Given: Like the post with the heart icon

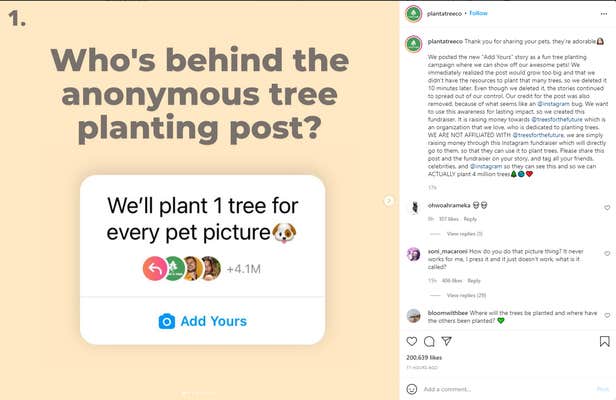Looking at the screenshot, I should [411, 341].
